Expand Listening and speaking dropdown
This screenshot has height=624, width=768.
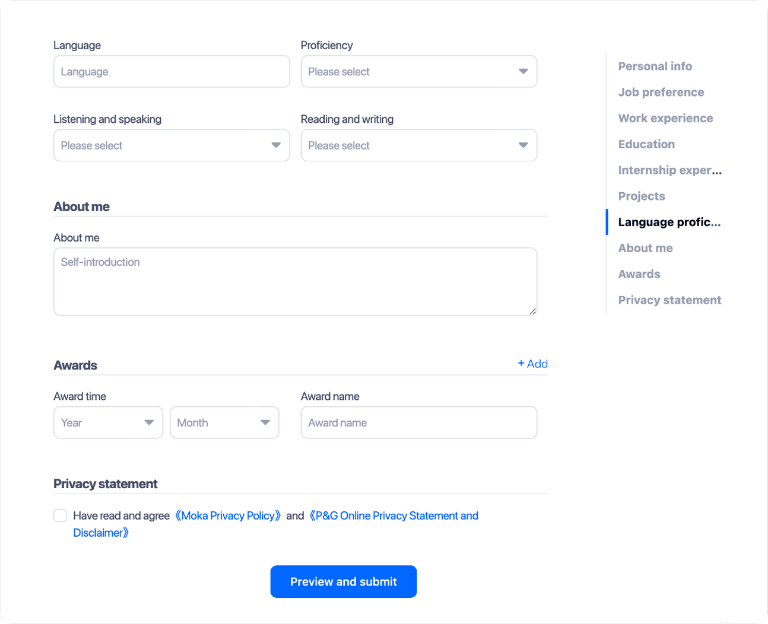coord(171,146)
